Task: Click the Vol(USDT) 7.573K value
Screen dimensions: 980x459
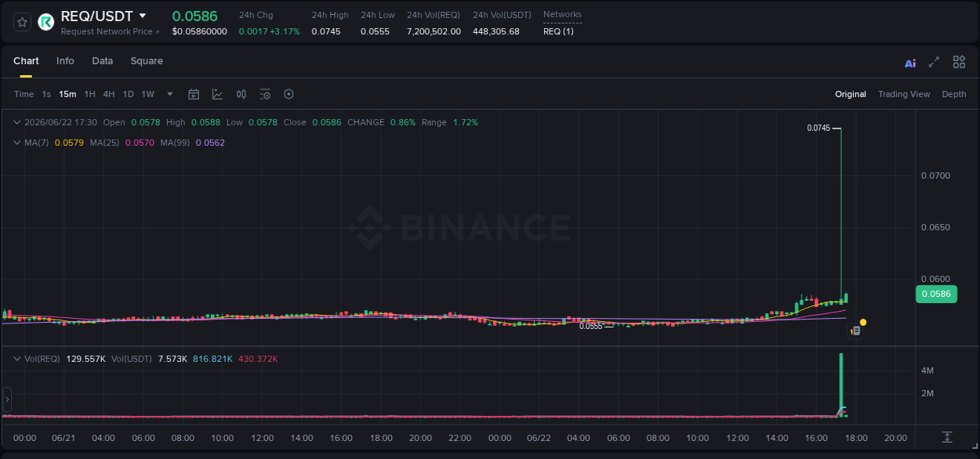Action: click(172, 359)
